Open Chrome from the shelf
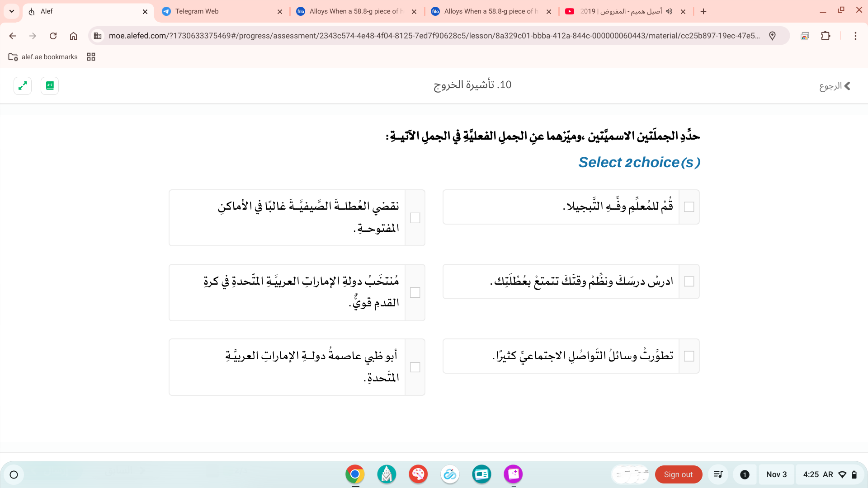 [355, 474]
